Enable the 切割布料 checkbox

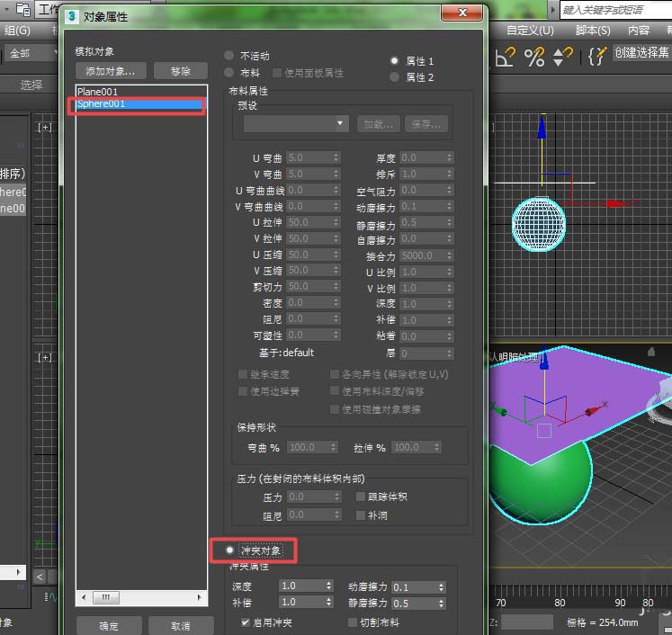pos(353,622)
